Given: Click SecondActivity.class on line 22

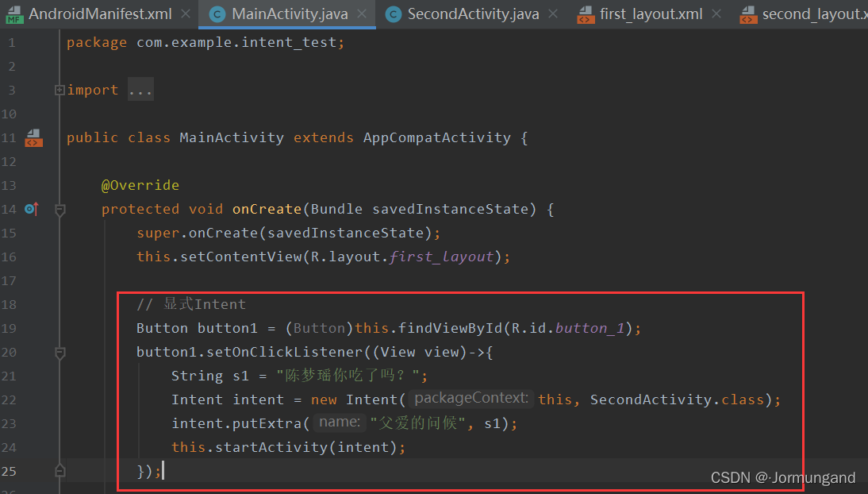Looking at the screenshot, I should click(677, 399).
